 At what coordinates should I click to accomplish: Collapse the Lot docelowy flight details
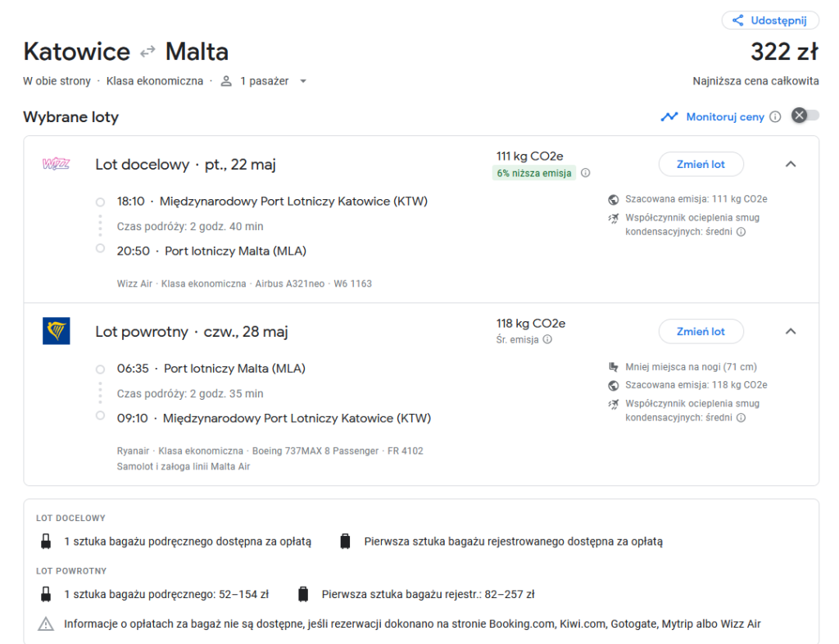pos(791,164)
